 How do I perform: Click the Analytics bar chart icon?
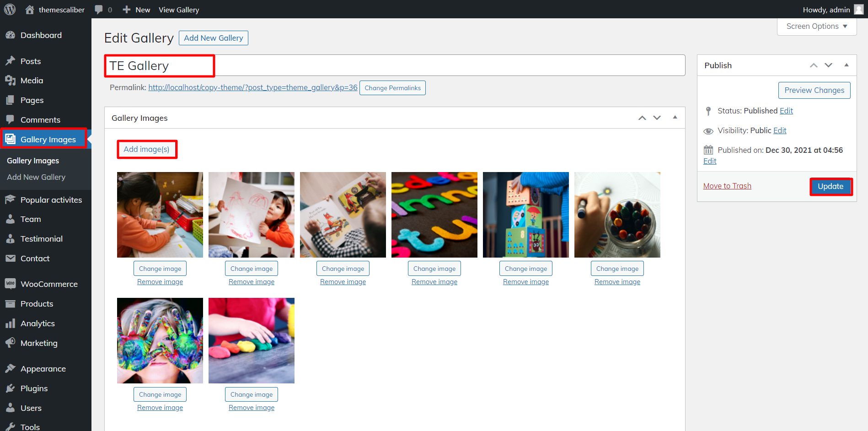click(10, 323)
